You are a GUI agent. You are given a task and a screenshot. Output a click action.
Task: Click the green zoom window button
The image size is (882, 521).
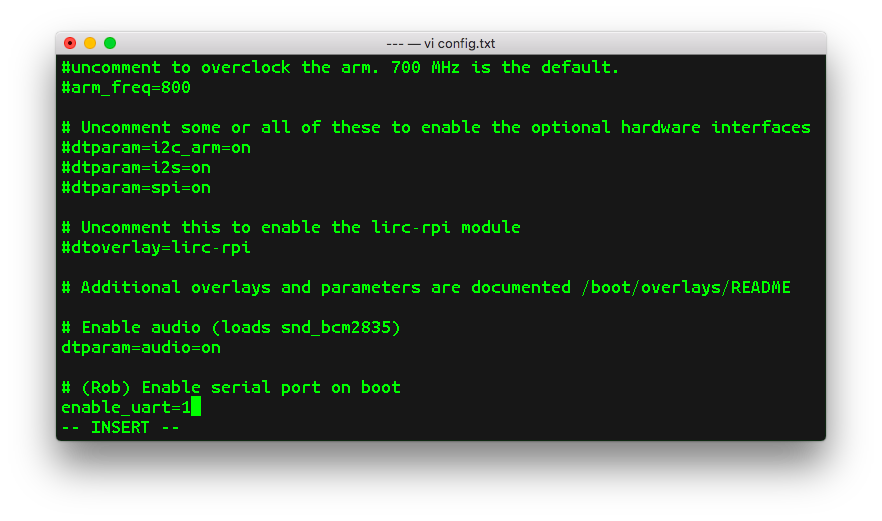point(110,43)
